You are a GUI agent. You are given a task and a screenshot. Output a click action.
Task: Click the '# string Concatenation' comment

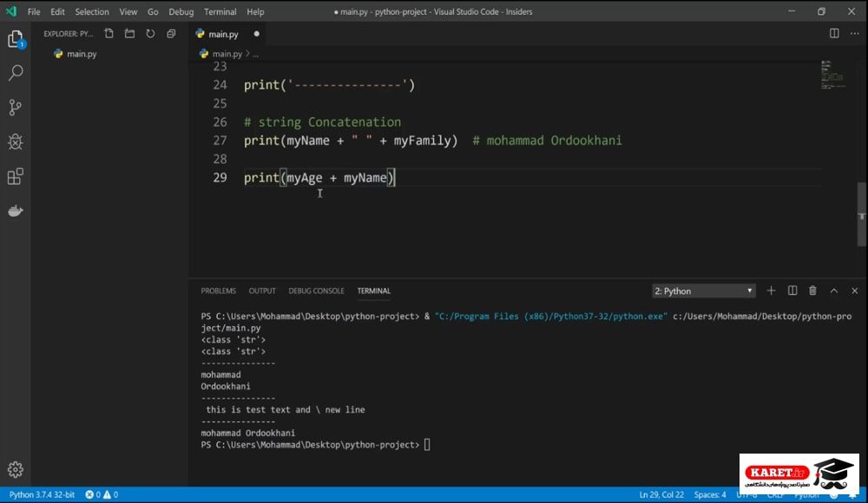point(323,122)
